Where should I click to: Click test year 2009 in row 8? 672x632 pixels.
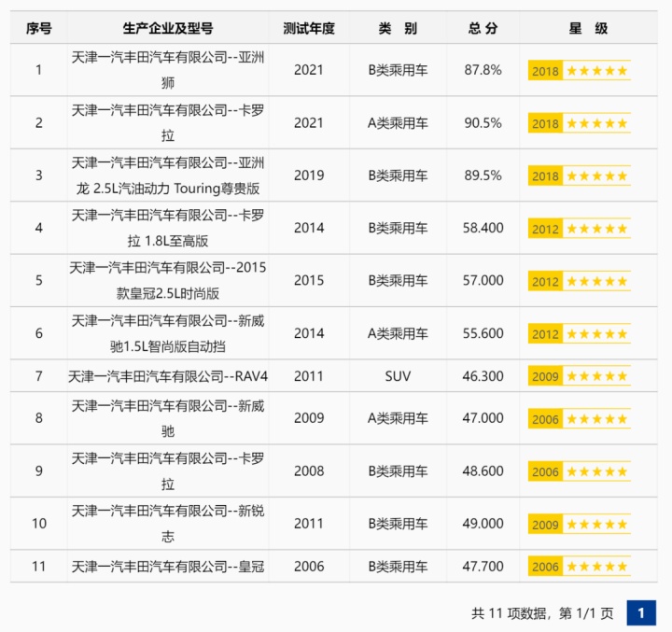point(309,417)
